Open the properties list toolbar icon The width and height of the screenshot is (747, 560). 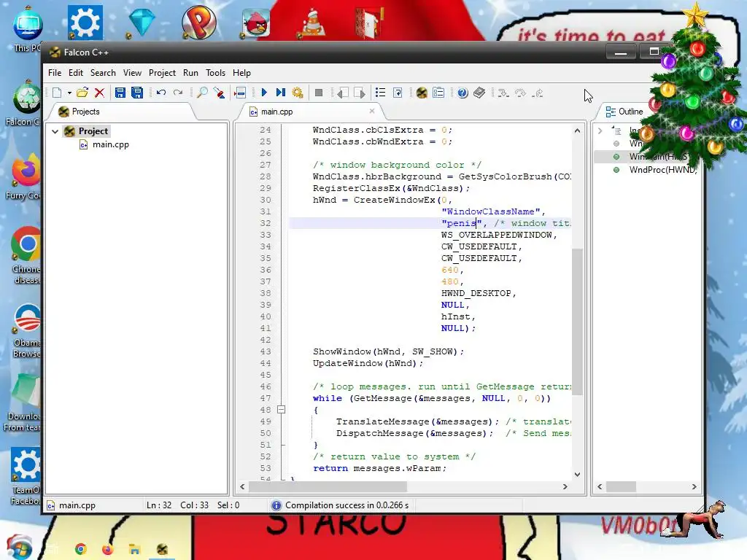coord(438,93)
